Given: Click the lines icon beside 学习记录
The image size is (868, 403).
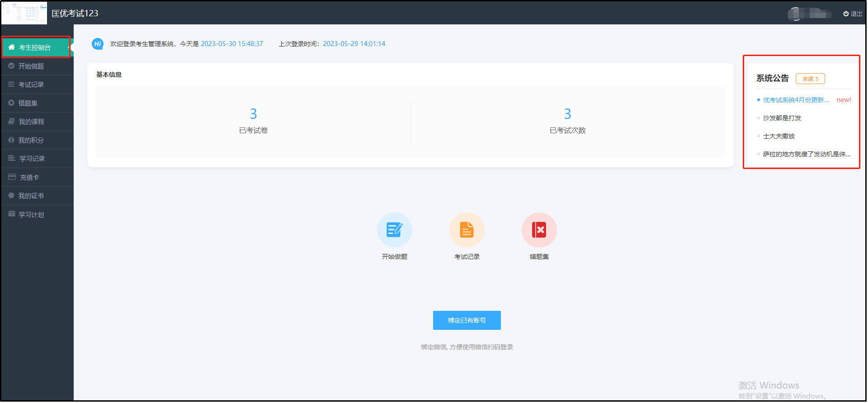Looking at the screenshot, I should [x=12, y=159].
